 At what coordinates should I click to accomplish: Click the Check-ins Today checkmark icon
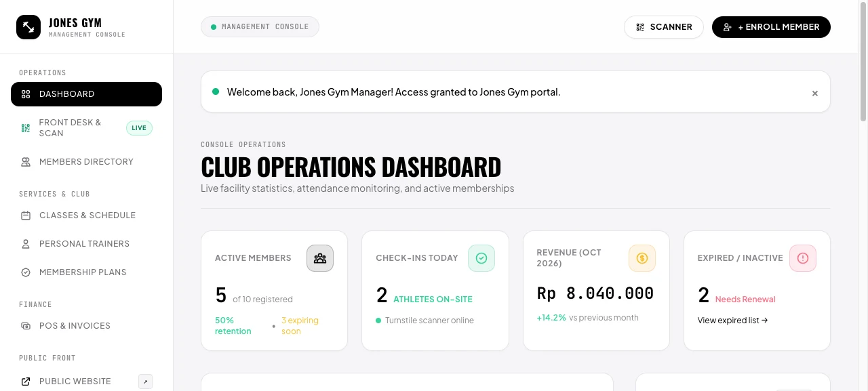481,258
